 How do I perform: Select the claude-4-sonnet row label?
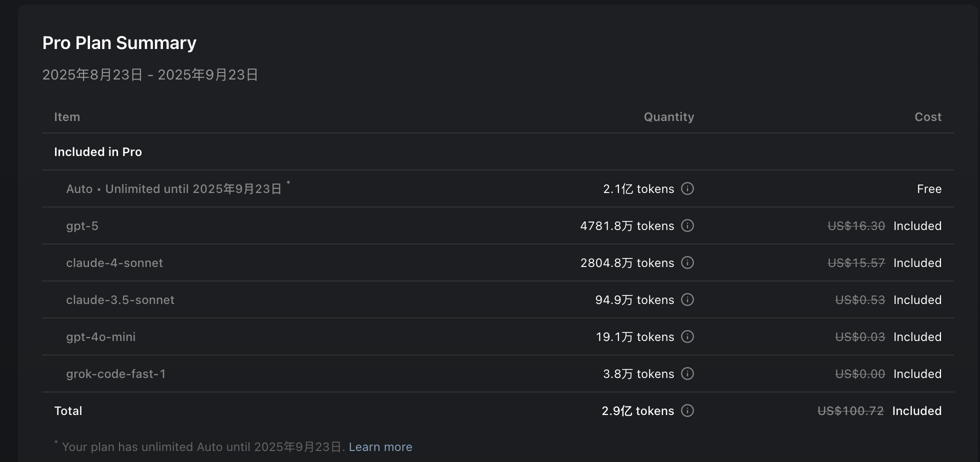(x=114, y=263)
